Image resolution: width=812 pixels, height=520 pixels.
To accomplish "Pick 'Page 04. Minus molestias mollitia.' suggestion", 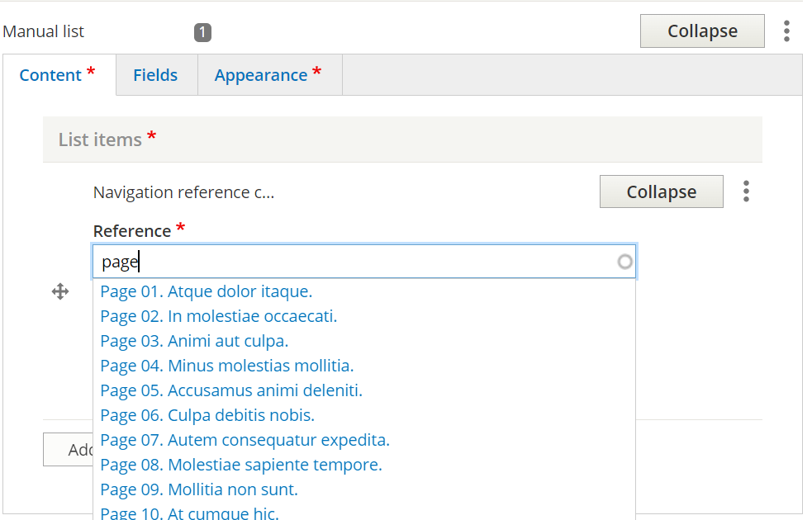I will click(x=227, y=366).
